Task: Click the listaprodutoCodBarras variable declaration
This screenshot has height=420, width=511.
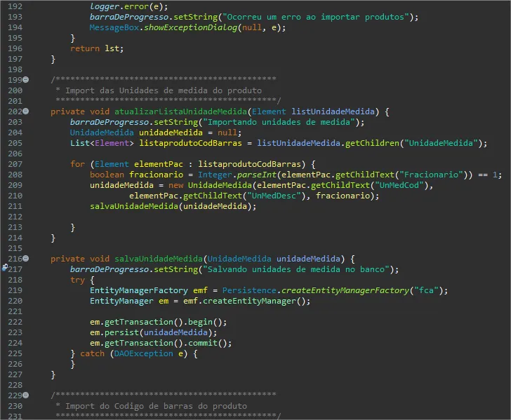Action: pos(191,143)
